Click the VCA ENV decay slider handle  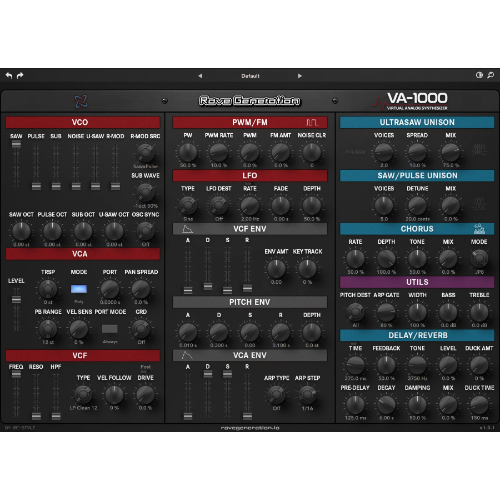click(x=208, y=374)
